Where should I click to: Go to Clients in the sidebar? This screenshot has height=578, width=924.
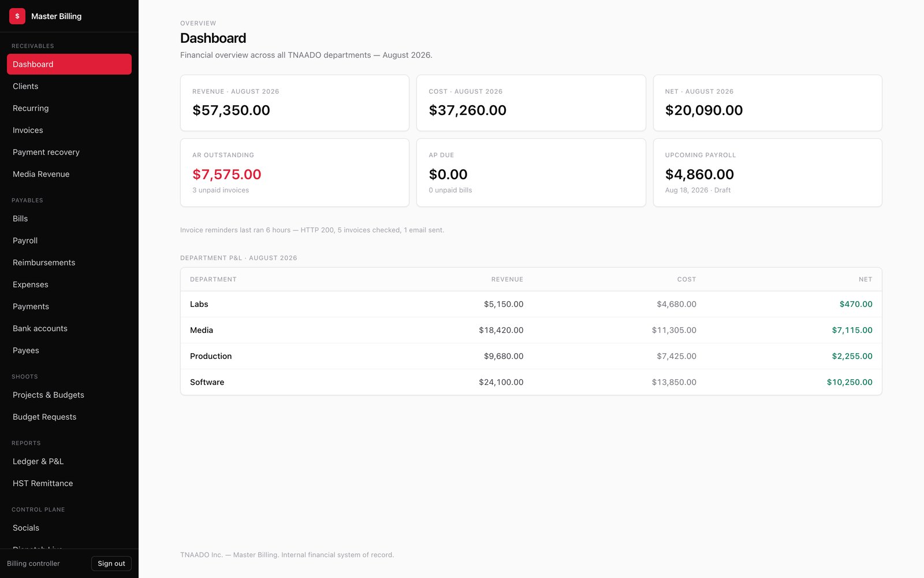[69, 86]
